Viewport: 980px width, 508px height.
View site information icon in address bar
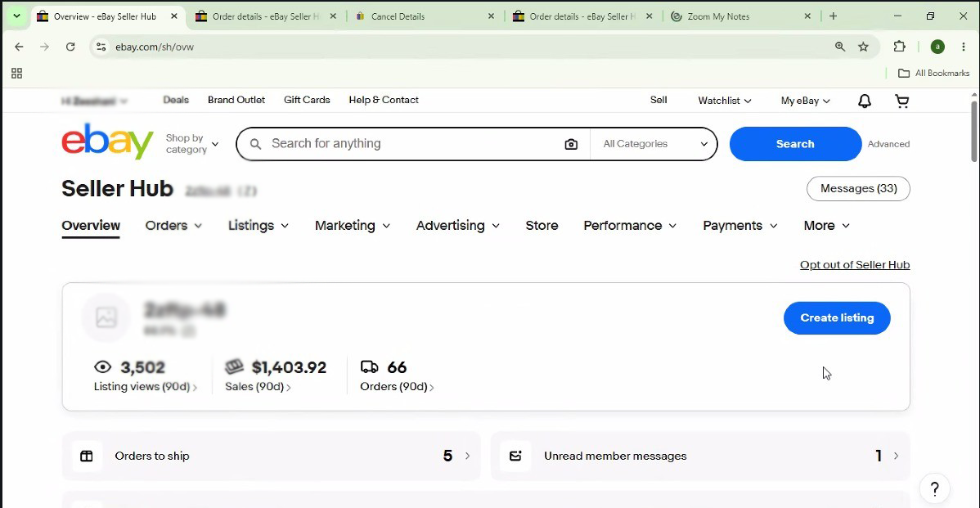click(101, 47)
